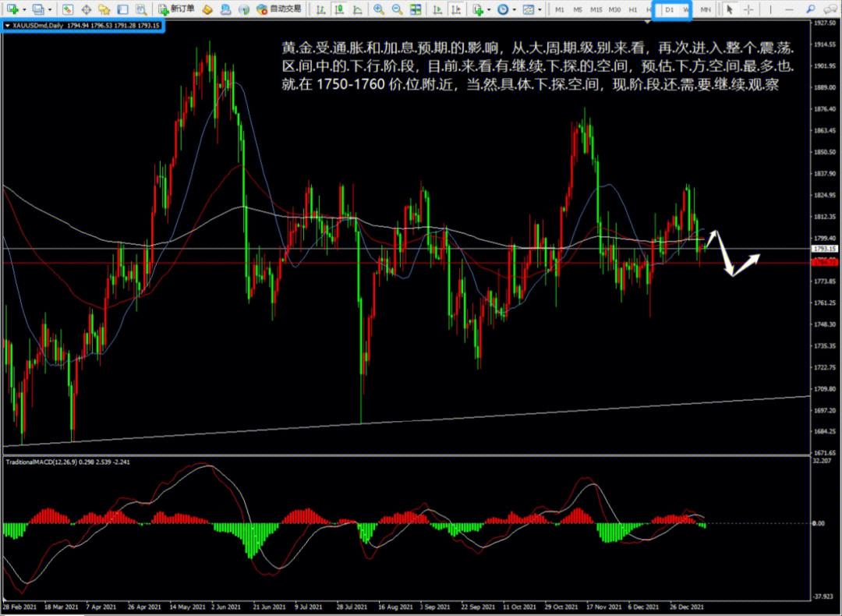Image resolution: width=842 pixels, height=616 pixels.
Task: Click the 0.00 MACD zero-level label
Action: pos(819,523)
